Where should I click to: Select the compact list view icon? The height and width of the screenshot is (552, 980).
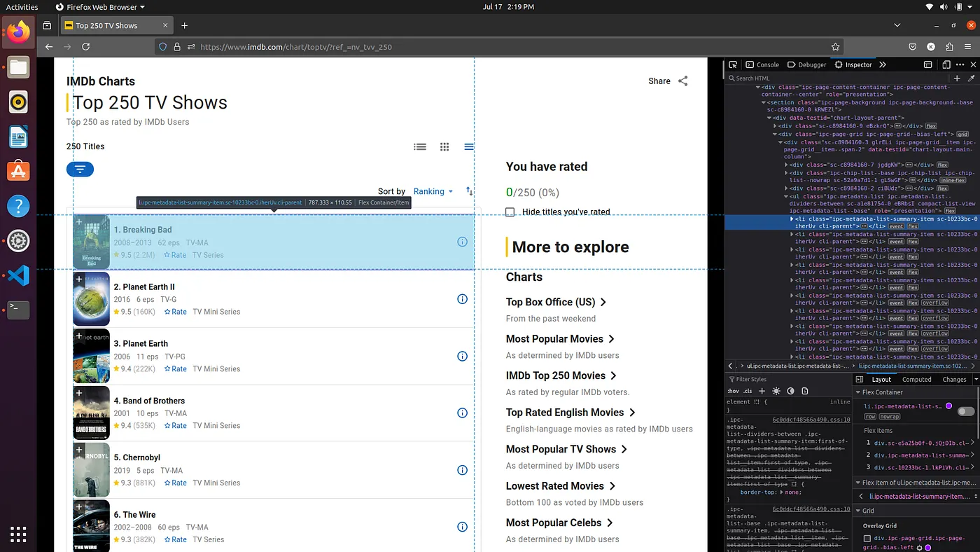coord(469,147)
